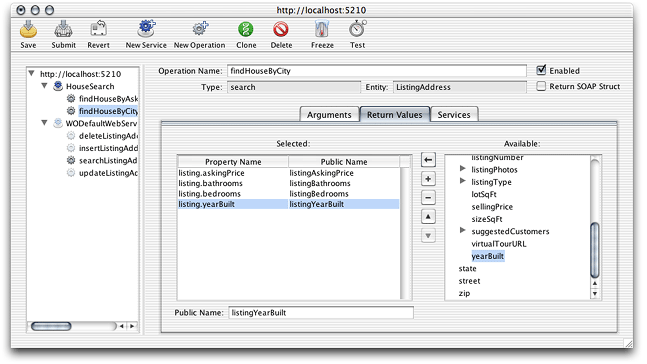The image size is (647, 364).
Task: Click the Freeze thermometer icon
Action: tap(322, 29)
